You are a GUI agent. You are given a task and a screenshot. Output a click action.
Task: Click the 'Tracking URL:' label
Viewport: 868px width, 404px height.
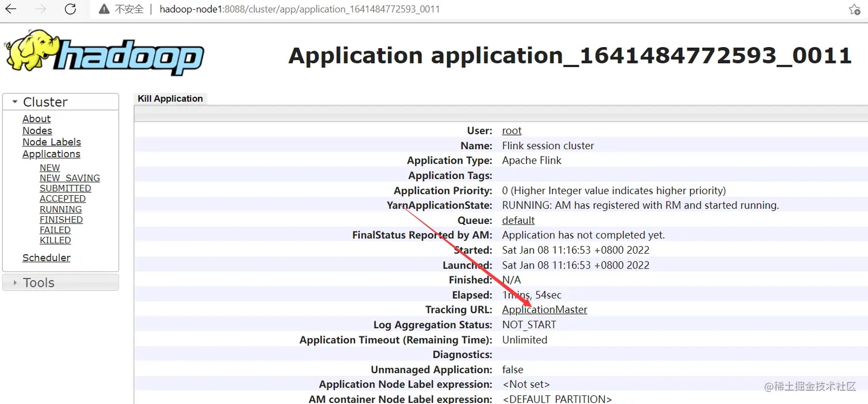459,310
